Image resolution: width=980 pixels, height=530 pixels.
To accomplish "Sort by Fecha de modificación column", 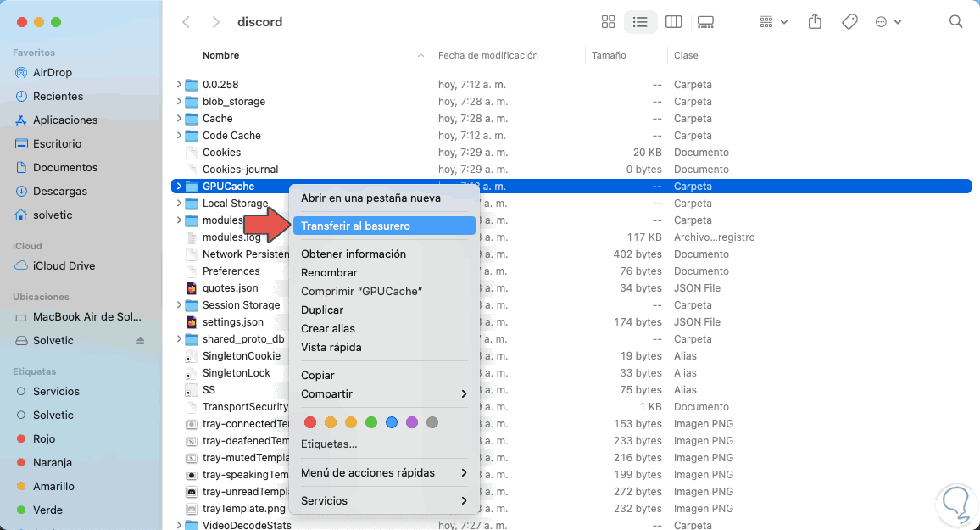I will coord(488,55).
